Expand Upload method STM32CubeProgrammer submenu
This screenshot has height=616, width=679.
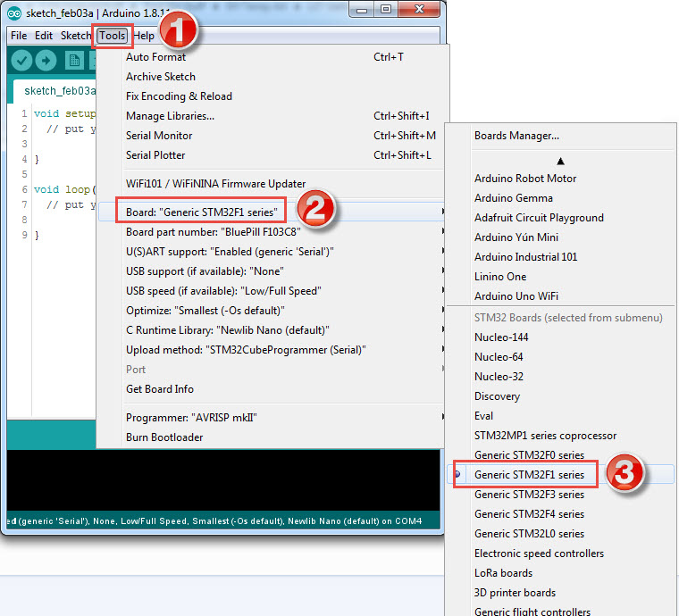tap(272, 350)
